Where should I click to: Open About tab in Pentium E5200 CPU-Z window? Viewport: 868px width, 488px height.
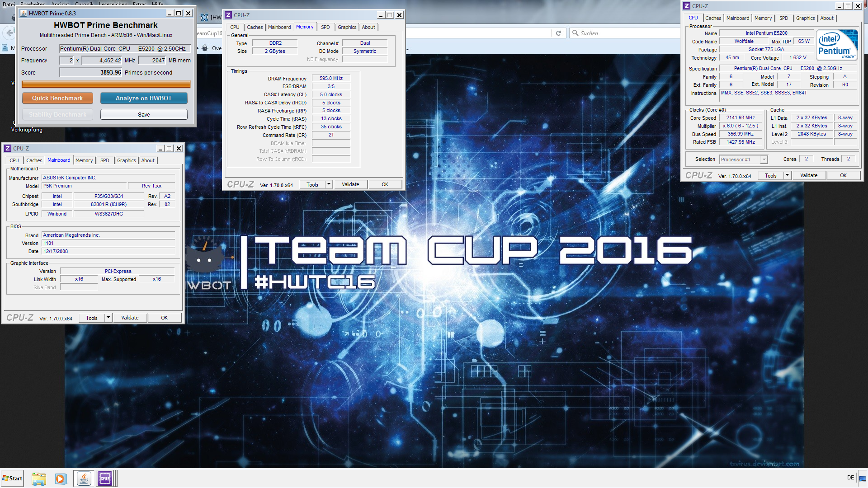(827, 18)
